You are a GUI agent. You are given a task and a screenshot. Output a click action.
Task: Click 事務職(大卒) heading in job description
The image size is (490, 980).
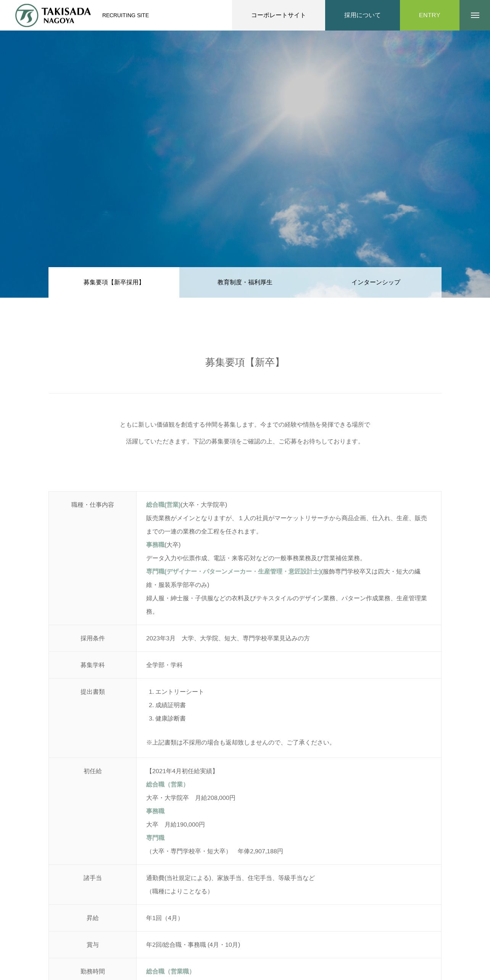click(163, 545)
